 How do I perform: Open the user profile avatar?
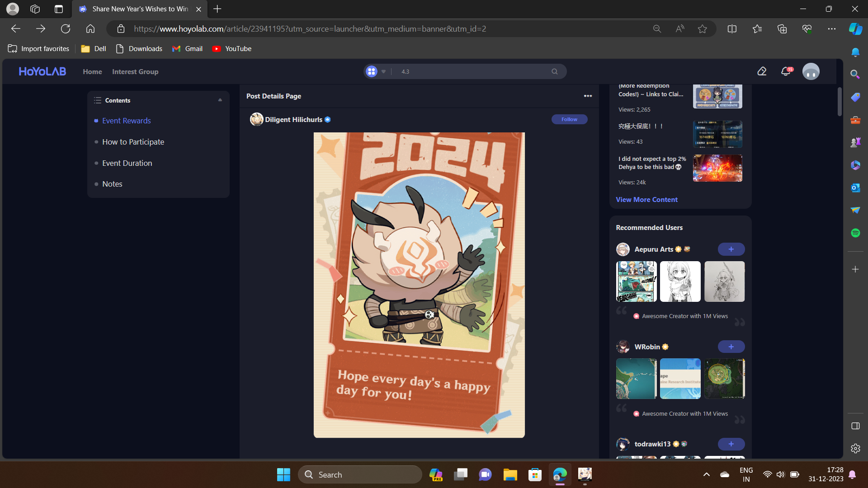811,71
